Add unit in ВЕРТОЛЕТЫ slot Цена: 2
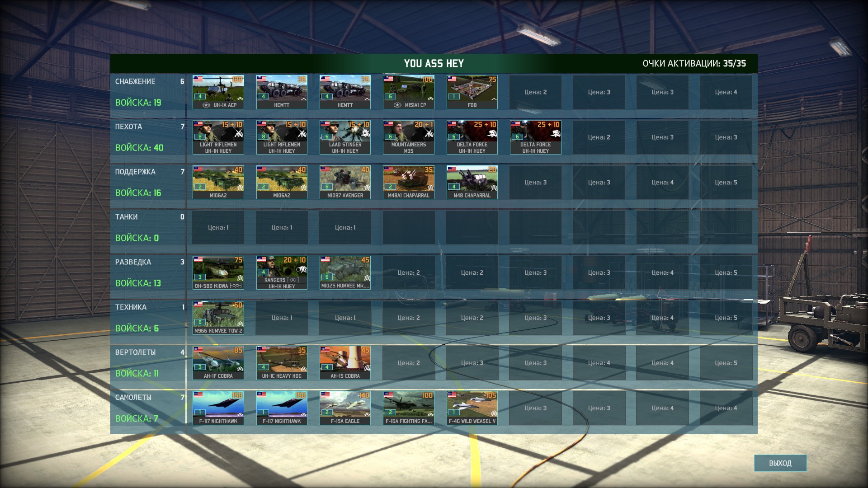The height and width of the screenshot is (488, 868). point(408,363)
